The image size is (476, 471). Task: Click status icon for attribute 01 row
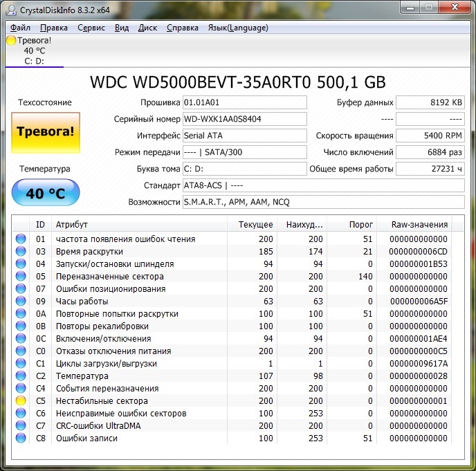click(x=21, y=239)
